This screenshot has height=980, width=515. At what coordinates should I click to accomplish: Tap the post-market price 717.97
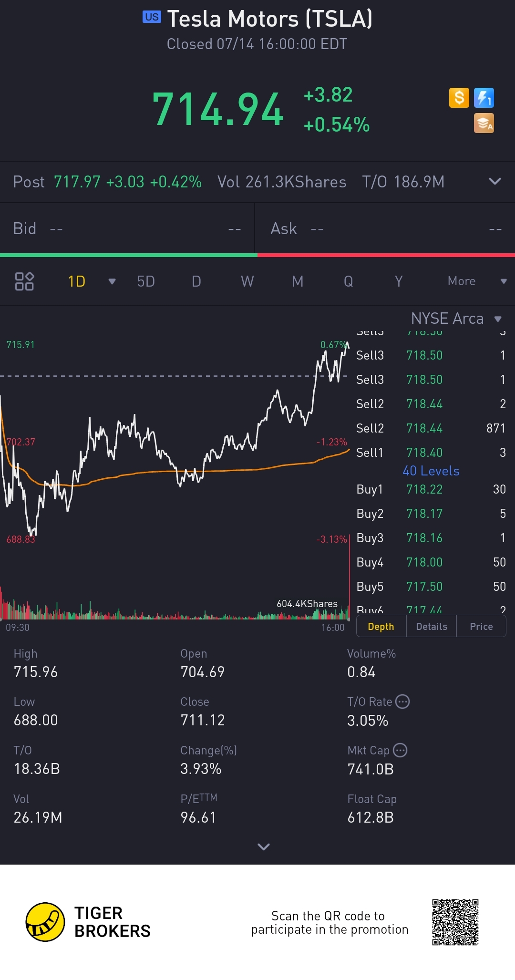[77, 182]
